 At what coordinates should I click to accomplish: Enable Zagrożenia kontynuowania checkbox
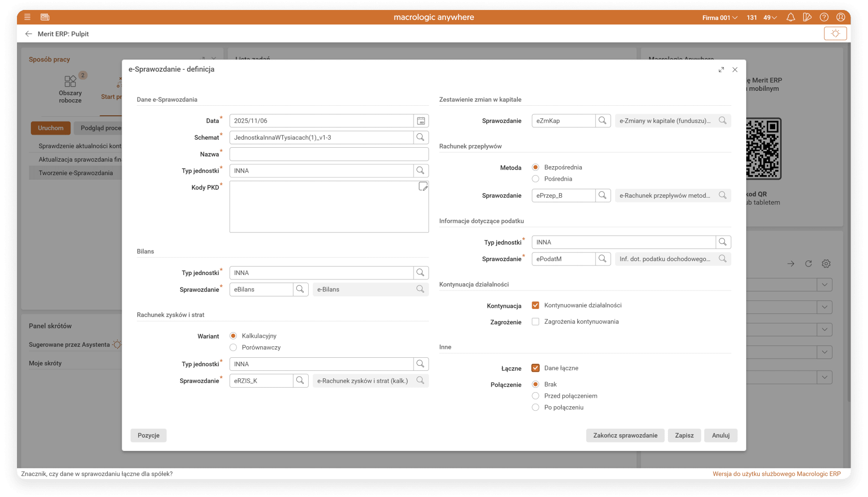535,322
